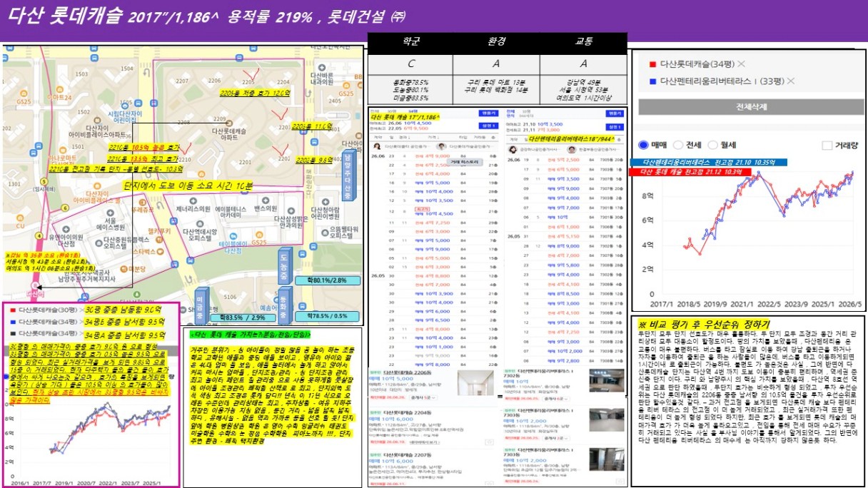Image resolution: width=868 pixels, height=488 pixels.
Task: Click the red swatch beside 다산롯데캐슬(30평)
Action: (x=13, y=310)
